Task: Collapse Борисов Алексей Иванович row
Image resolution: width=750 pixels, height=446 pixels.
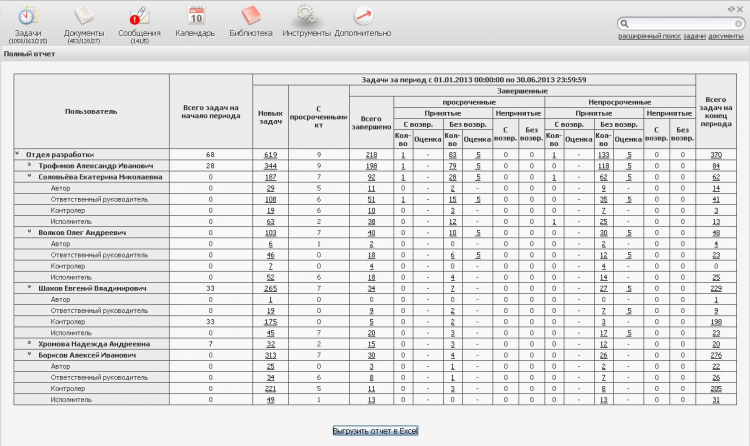Action: 29,354
